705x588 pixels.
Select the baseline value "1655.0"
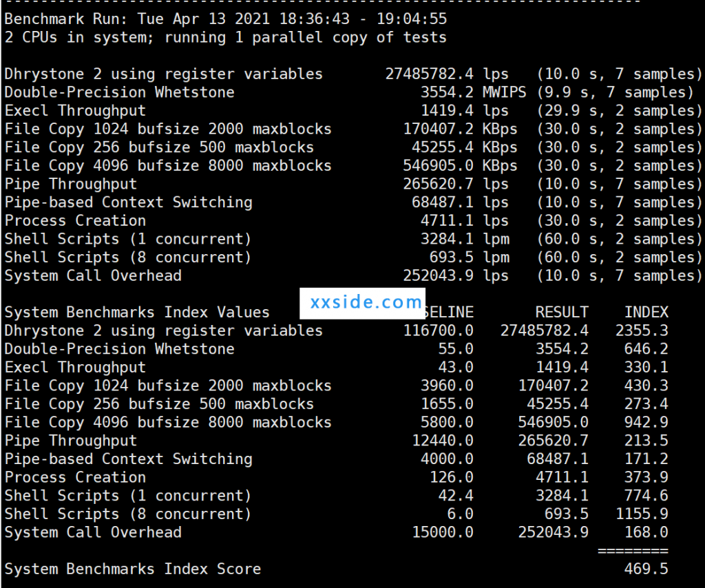[448, 404]
